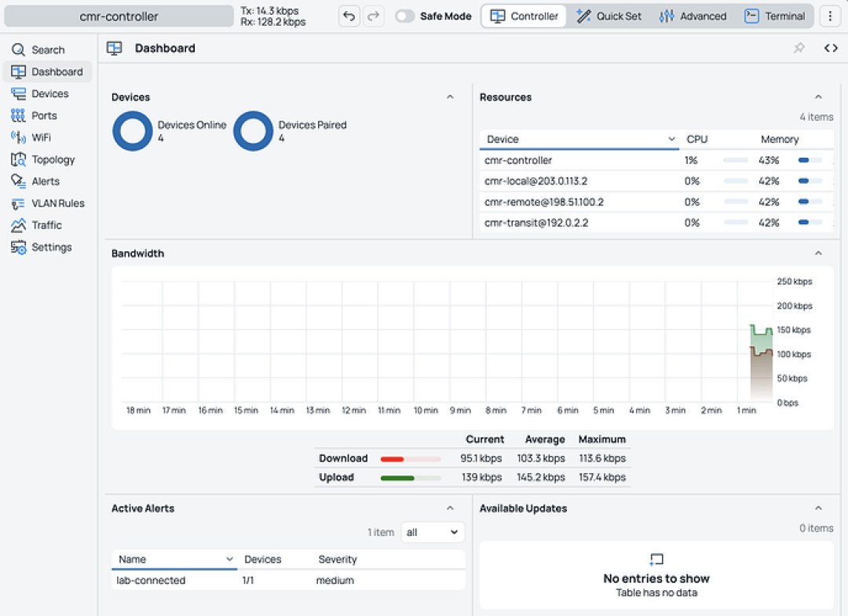Open the VLAN Rules icon
This screenshot has height=616, width=848.
tap(18, 203)
